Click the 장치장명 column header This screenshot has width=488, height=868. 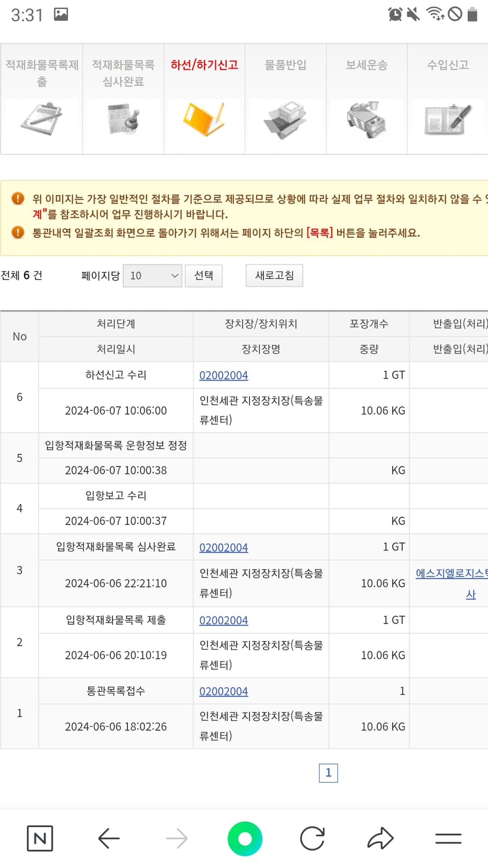pyautogui.click(x=261, y=349)
